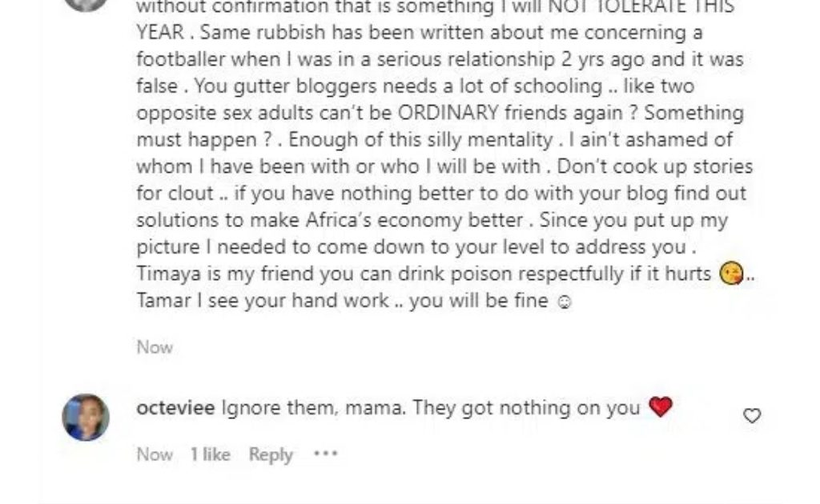View who liked via "1 like"
Screen dimensions: 820x504
click(210, 454)
